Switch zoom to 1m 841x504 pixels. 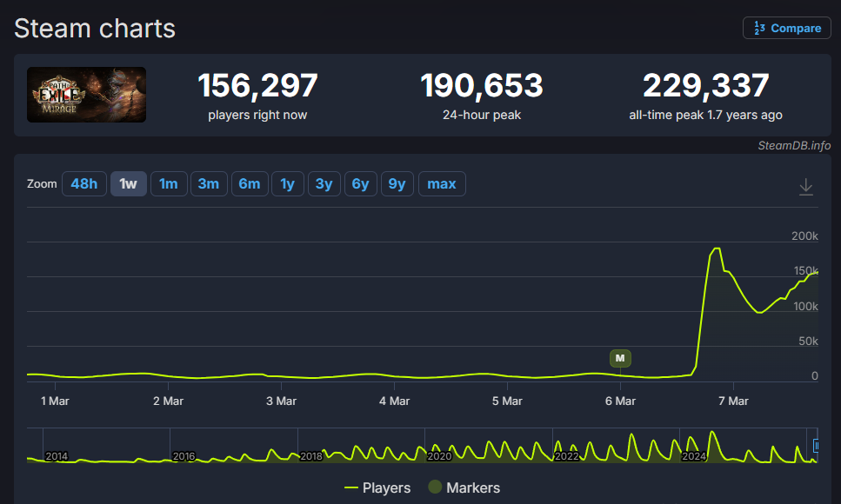[169, 184]
